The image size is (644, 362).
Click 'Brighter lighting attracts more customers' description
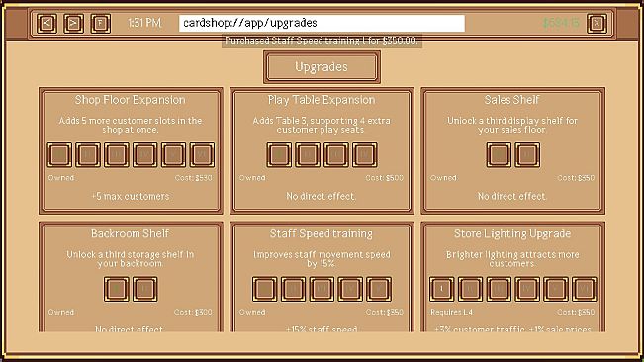(512, 259)
